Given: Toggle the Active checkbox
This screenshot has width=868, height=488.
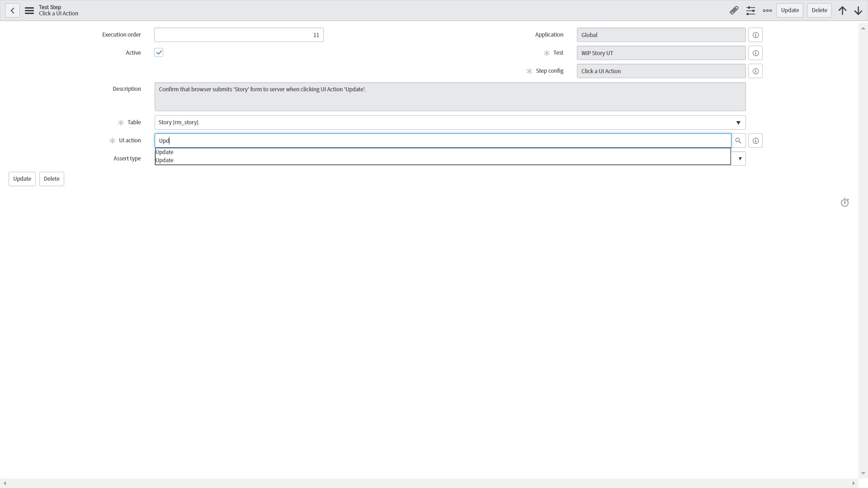Looking at the screenshot, I should tap(159, 52).
